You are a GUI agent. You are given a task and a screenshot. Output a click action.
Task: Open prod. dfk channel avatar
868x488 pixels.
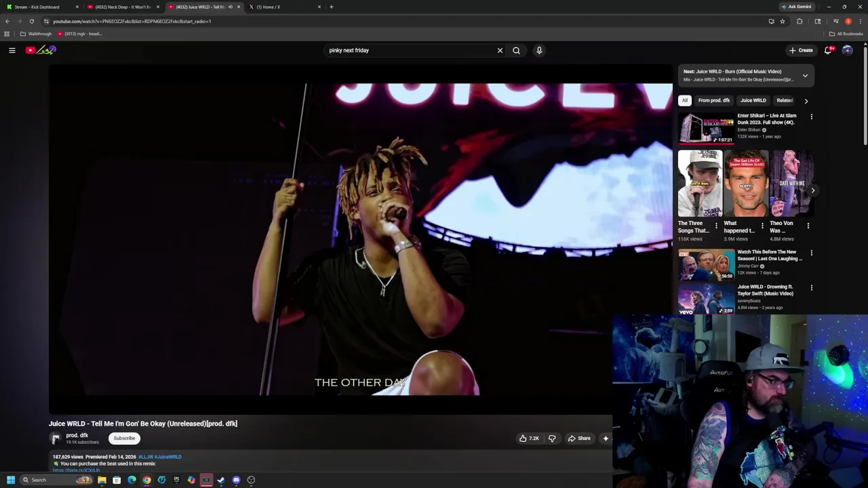pos(56,439)
